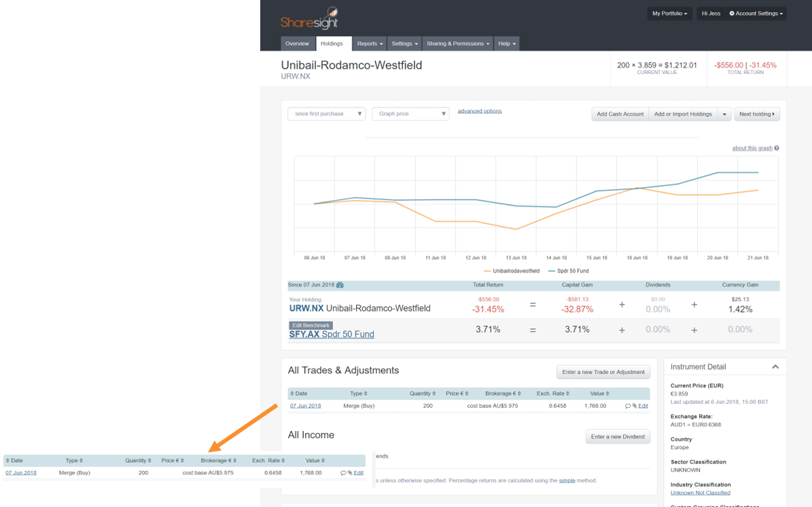
Task: Open the Unknown Not Classified link
Action: [x=700, y=493]
